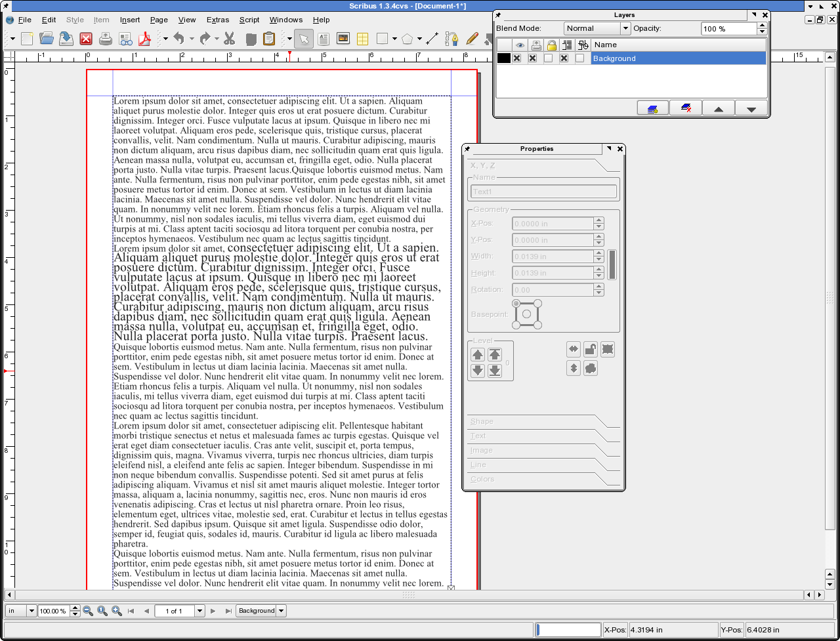Click the black color swatch of Background layer
This screenshot has width=840, height=641.
click(x=503, y=58)
